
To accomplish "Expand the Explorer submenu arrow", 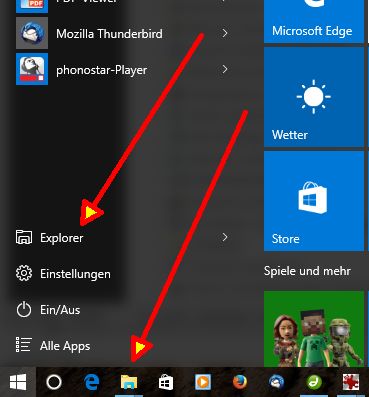I will pyautogui.click(x=225, y=237).
